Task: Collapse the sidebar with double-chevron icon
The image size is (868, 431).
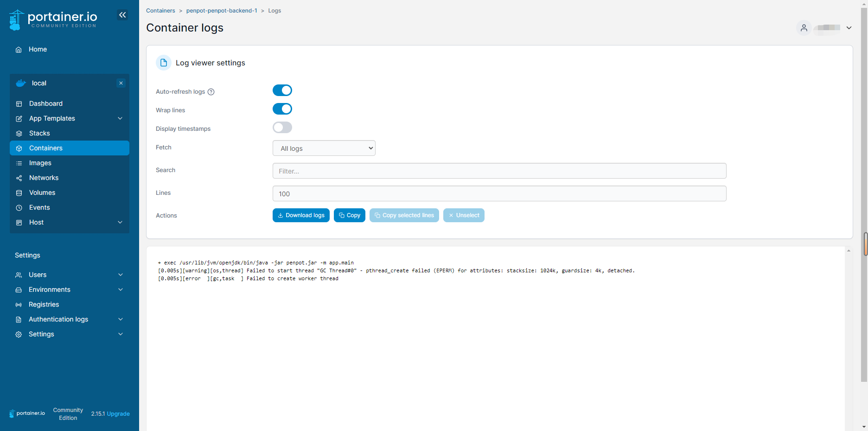Action: [x=122, y=15]
